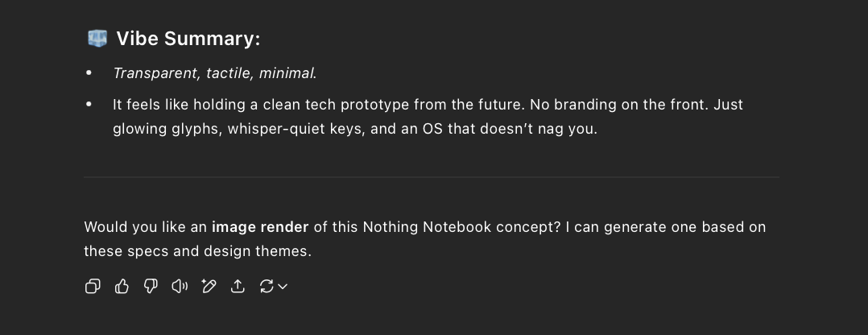868x335 pixels.
Task: Click the italic "Transparent, tactile, minimal." line
Action: click(x=215, y=73)
